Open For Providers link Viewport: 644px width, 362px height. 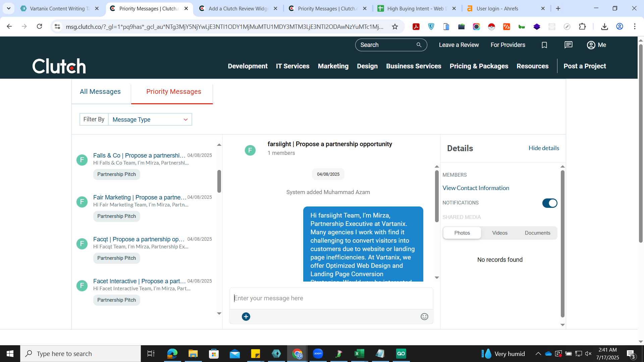click(x=508, y=45)
